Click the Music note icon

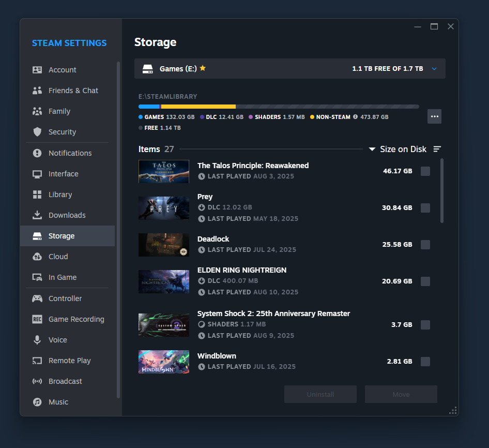37,402
